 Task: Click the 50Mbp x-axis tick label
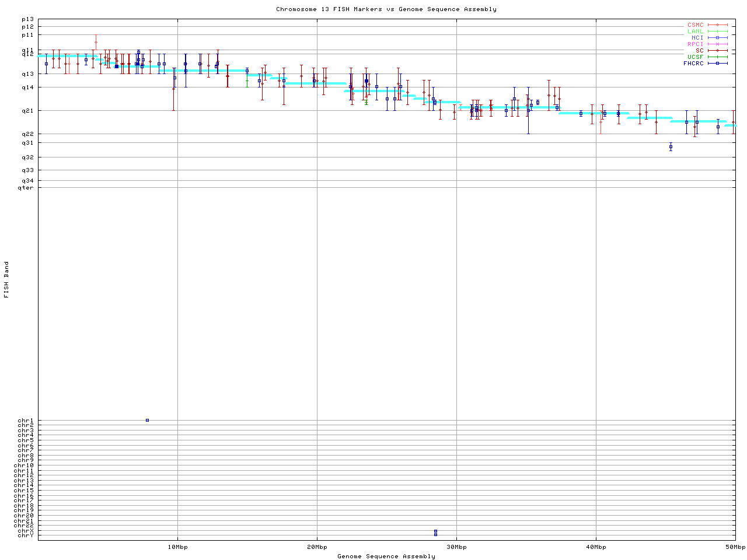point(735,547)
